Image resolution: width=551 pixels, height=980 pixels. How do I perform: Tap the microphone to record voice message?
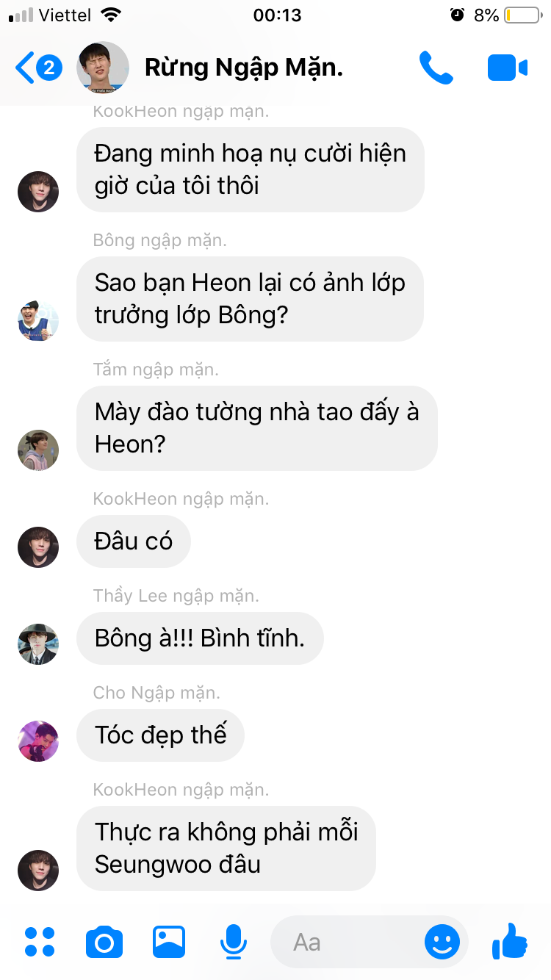234,942
